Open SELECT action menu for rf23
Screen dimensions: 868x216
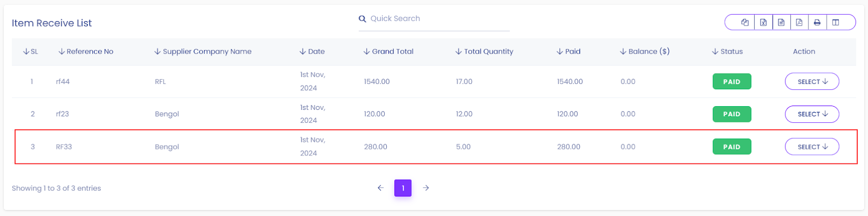(812, 114)
